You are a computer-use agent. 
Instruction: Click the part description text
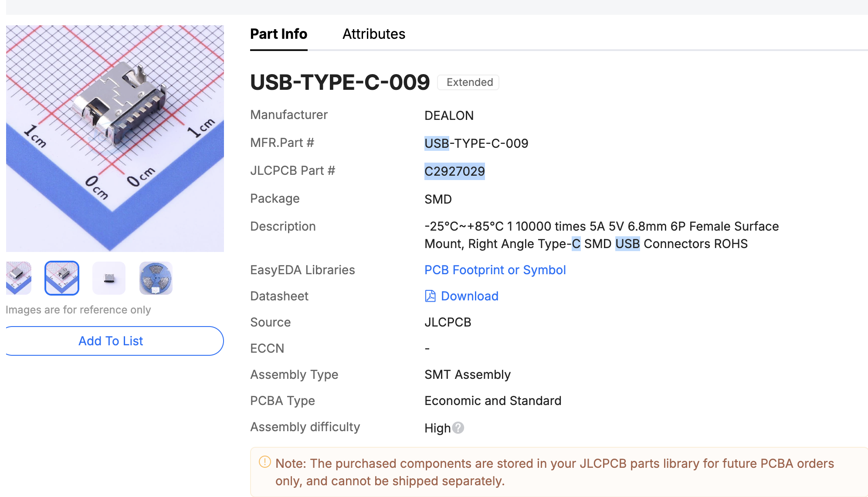pyautogui.click(x=601, y=235)
